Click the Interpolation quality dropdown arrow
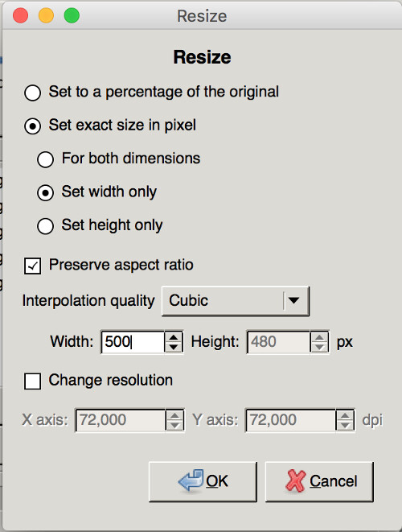 (x=293, y=300)
